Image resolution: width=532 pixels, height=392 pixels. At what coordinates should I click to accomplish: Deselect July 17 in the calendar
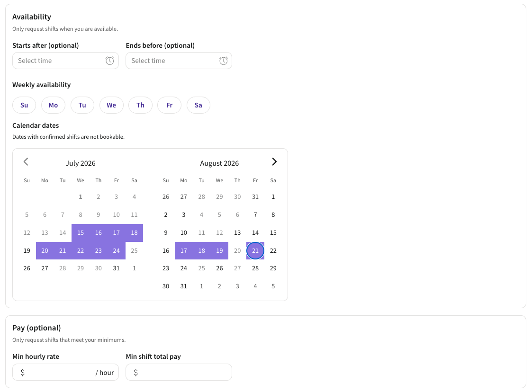[117, 232]
